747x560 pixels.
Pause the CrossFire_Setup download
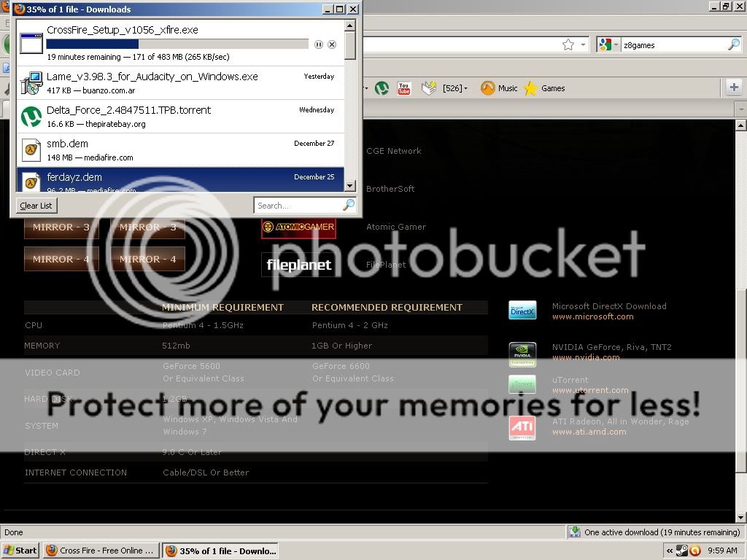319,44
